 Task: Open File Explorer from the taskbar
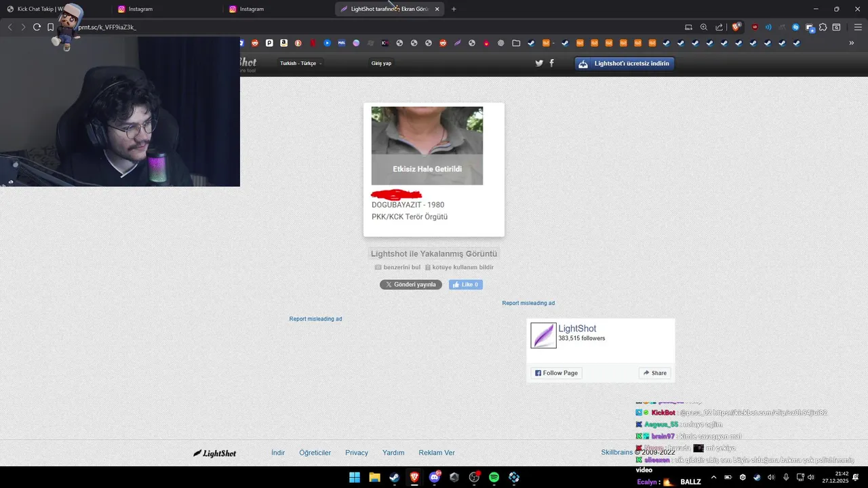[374, 477]
